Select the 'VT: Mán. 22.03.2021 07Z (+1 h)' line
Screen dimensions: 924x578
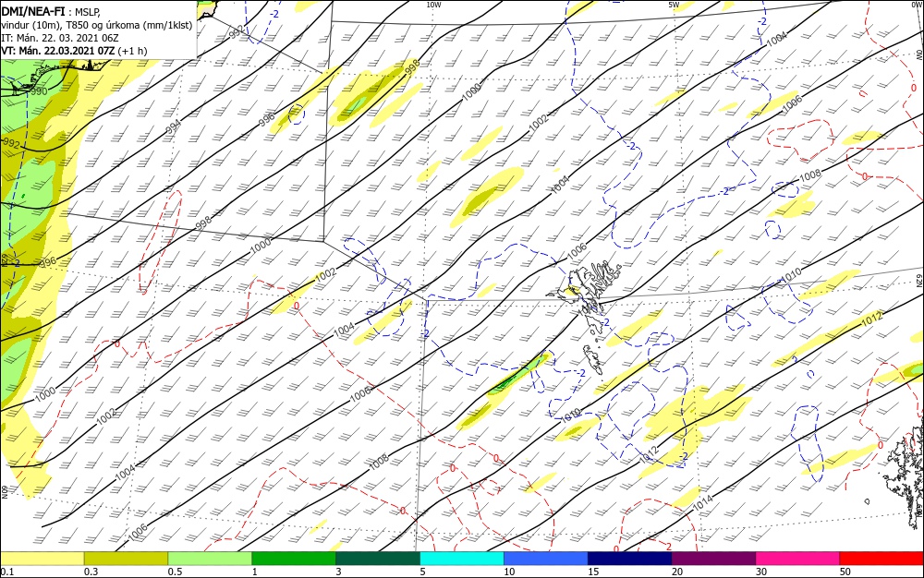tap(74, 51)
